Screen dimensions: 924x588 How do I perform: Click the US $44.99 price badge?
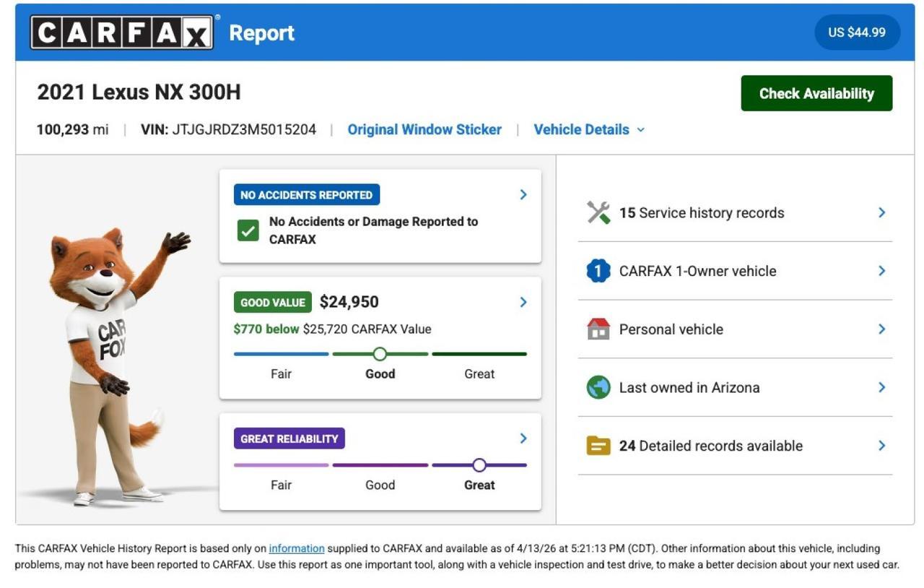[x=856, y=32]
